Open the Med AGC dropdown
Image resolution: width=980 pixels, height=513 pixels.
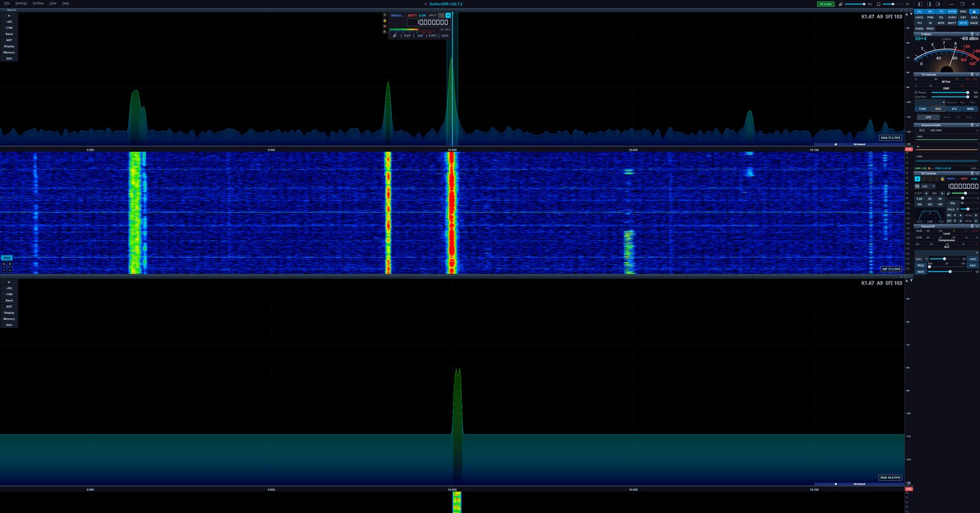[x=952, y=209]
